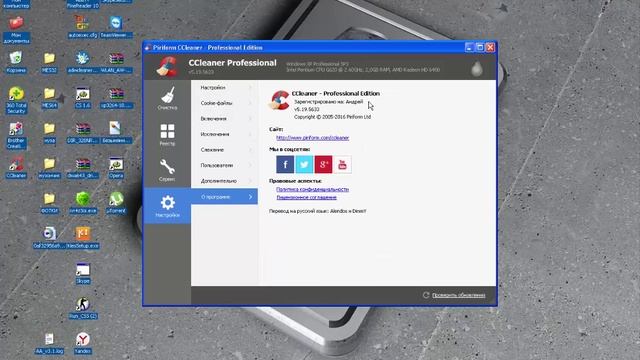This screenshot has width=640, height=360.
Task: Select the Skype desktop shortcut
Action: [x=82, y=273]
